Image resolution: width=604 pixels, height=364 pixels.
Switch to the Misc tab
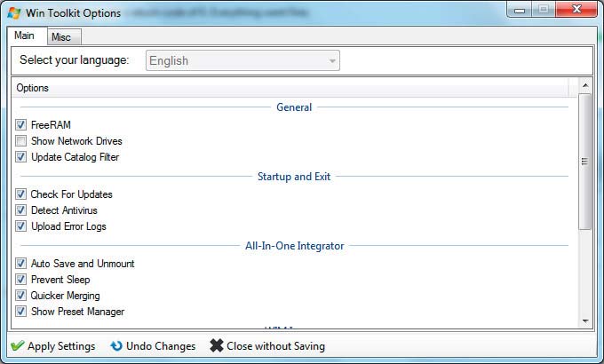click(64, 37)
